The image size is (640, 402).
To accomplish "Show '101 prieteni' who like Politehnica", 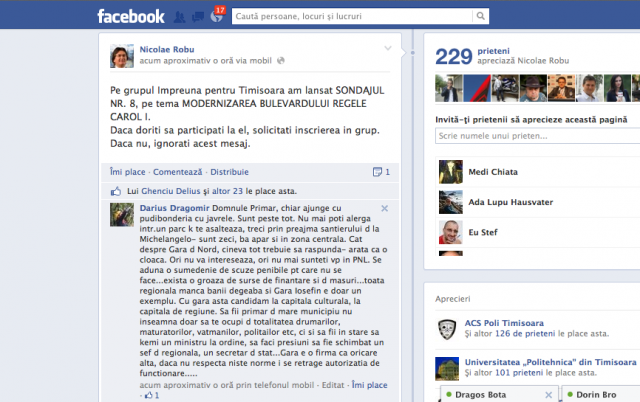I will coord(519,373).
